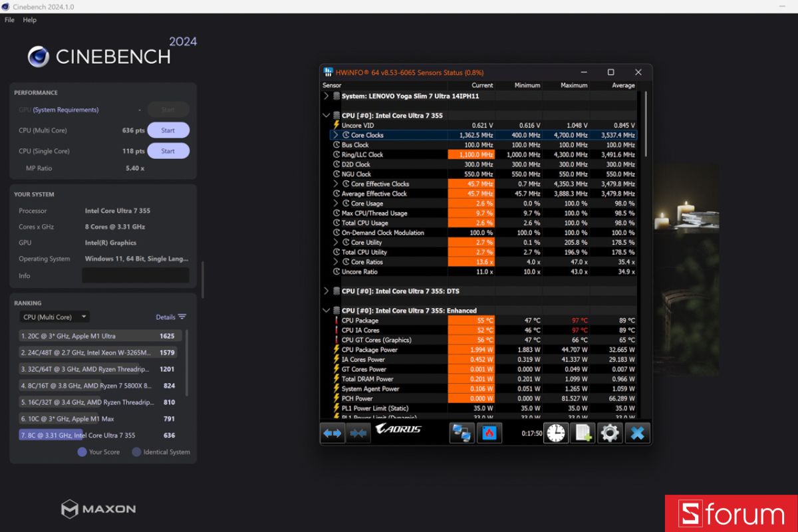The width and height of the screenshot is (798, 532).
Task: Click the collapse columns arrows icon in HWiNFO
Action: click(x=358, y=433)
